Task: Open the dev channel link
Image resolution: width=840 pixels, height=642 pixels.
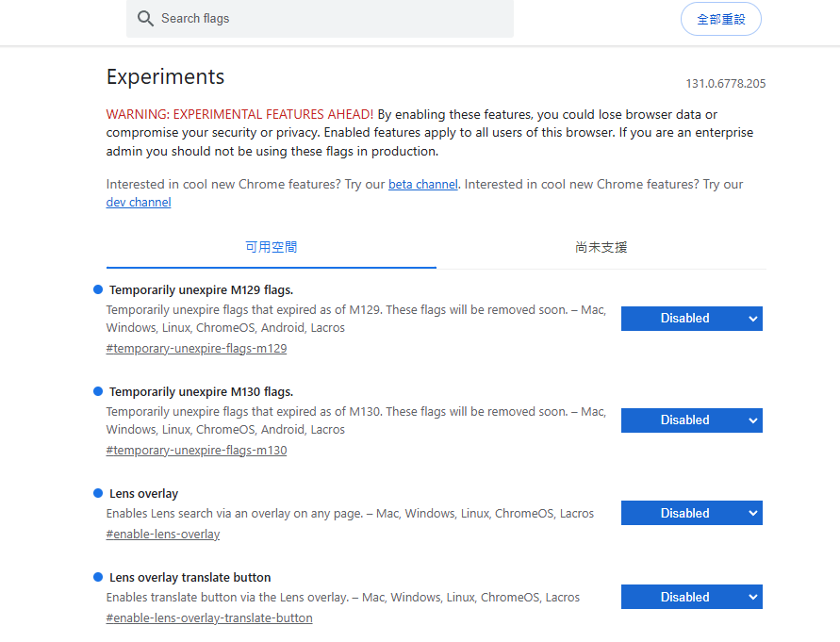Action: pyautogui.click(x=139, y=203)
